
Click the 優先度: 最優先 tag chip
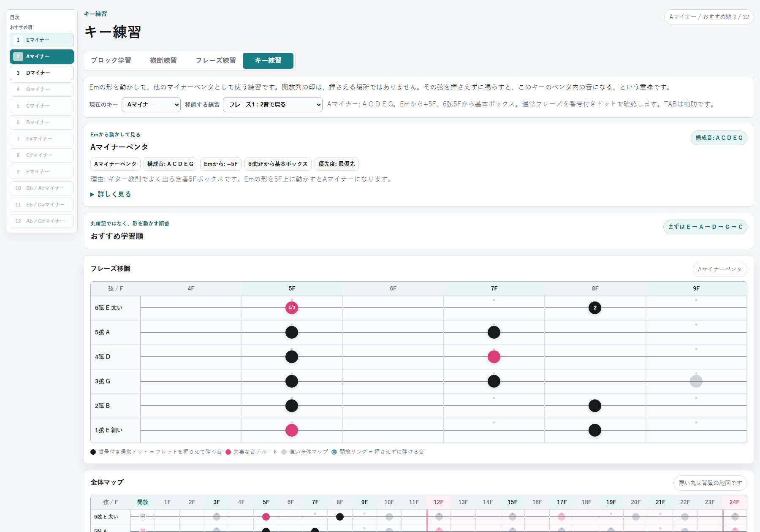337,164
